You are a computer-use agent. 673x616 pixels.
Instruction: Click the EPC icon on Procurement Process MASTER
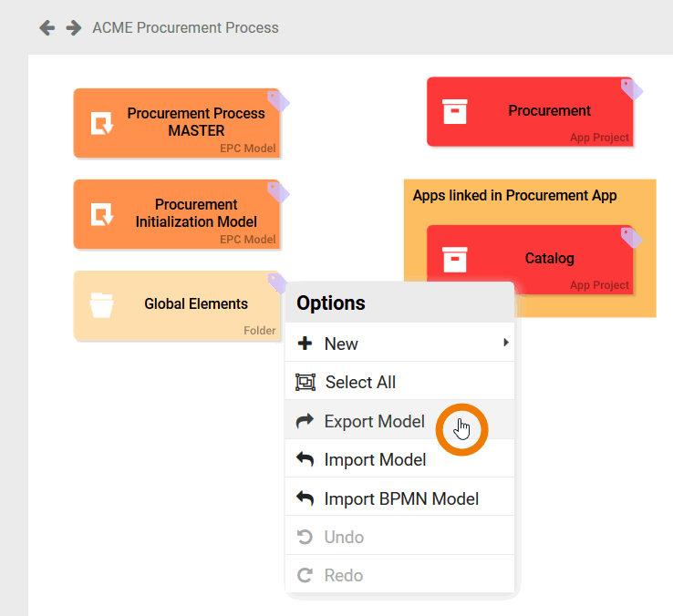click(101, 123)
